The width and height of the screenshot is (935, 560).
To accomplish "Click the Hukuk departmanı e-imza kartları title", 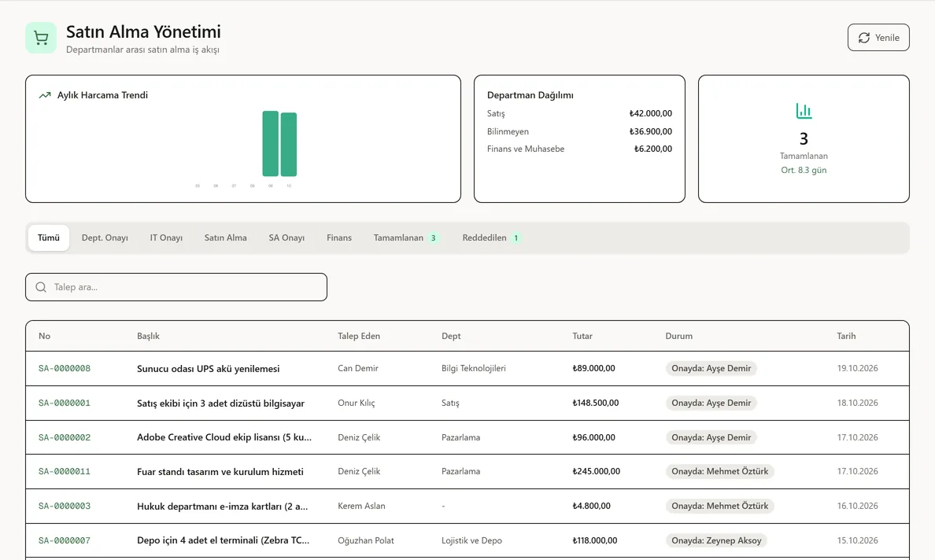I will point(223,507).
